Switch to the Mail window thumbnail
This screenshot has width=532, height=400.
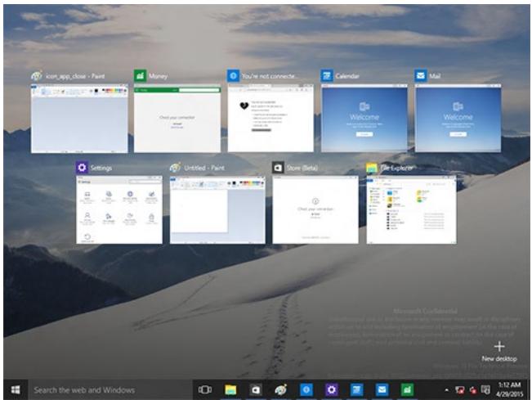coord(458,118)
